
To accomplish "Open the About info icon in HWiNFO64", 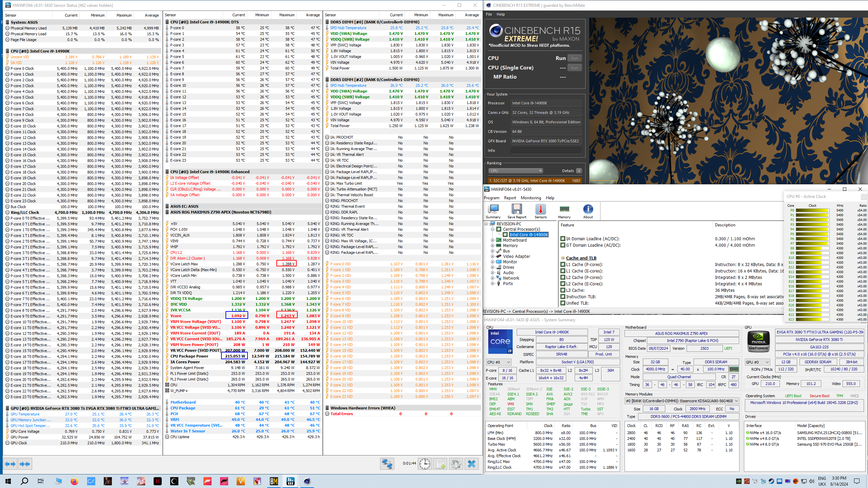I will point(588,211).
